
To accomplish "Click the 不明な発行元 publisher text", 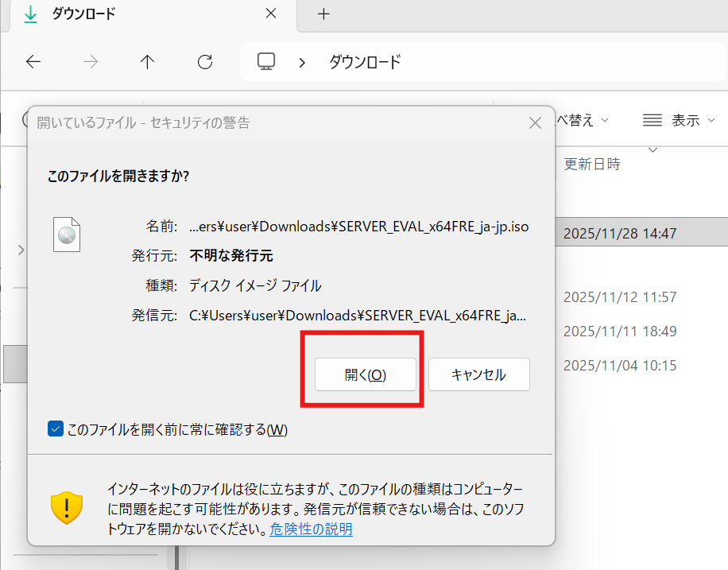I will tap(231, 255).
